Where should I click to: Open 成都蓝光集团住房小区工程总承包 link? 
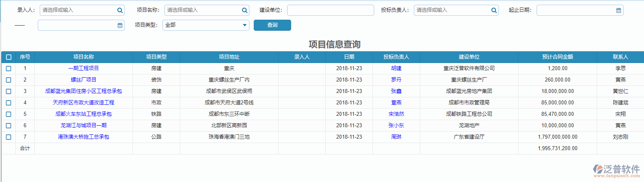(83, 91)
